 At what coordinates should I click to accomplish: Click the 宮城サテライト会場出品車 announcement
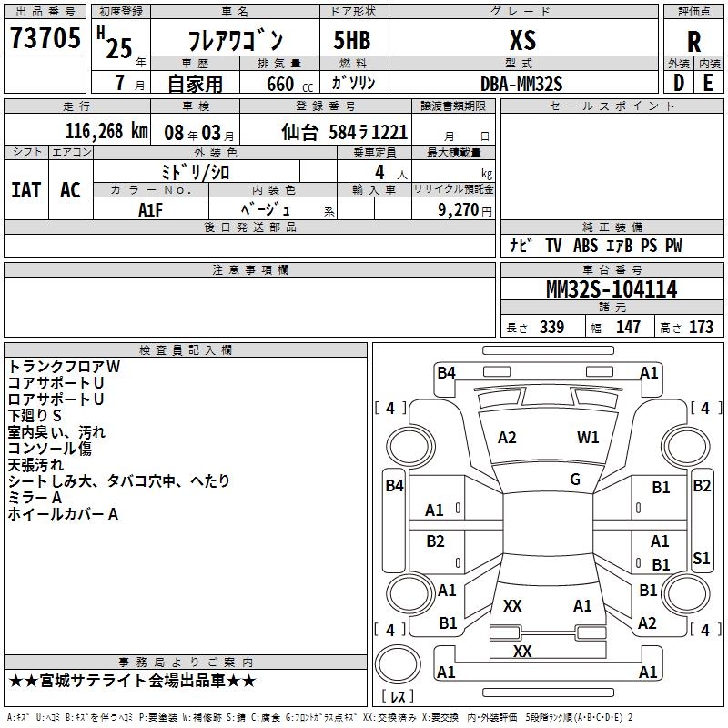coord(132,681)
